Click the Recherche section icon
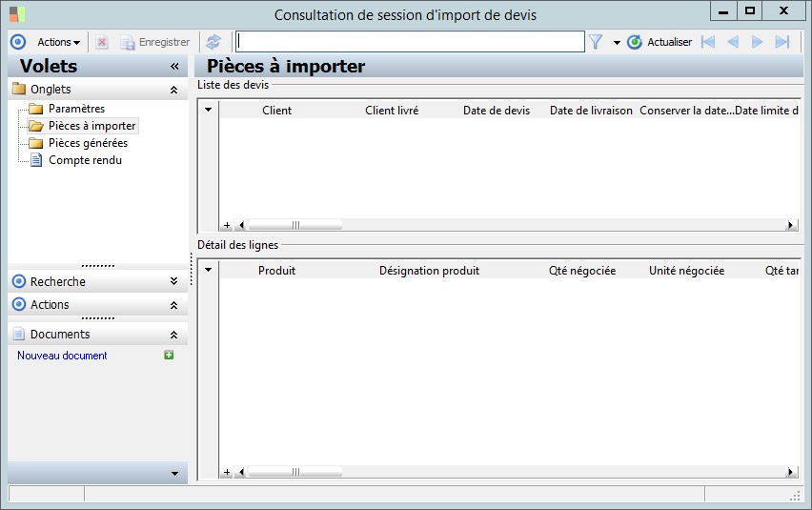The width and height of the screenshot is (812, 510). click(19, 281)
